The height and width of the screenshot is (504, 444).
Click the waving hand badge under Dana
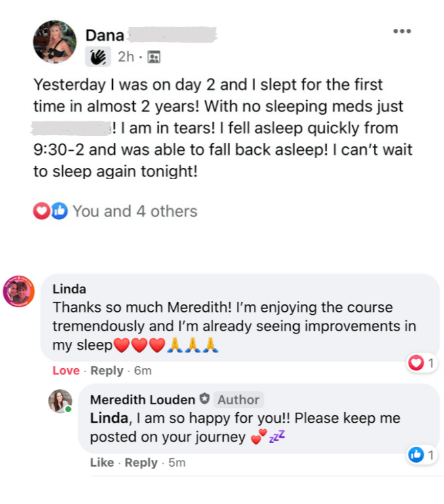pyautogui.click(x=98, y=57)
